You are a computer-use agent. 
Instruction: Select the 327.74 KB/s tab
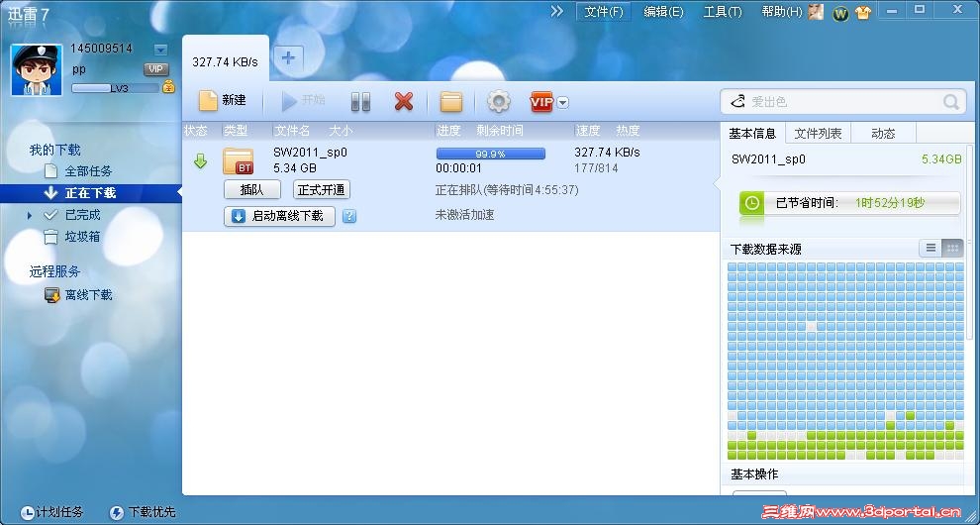(x=225, y=62)
